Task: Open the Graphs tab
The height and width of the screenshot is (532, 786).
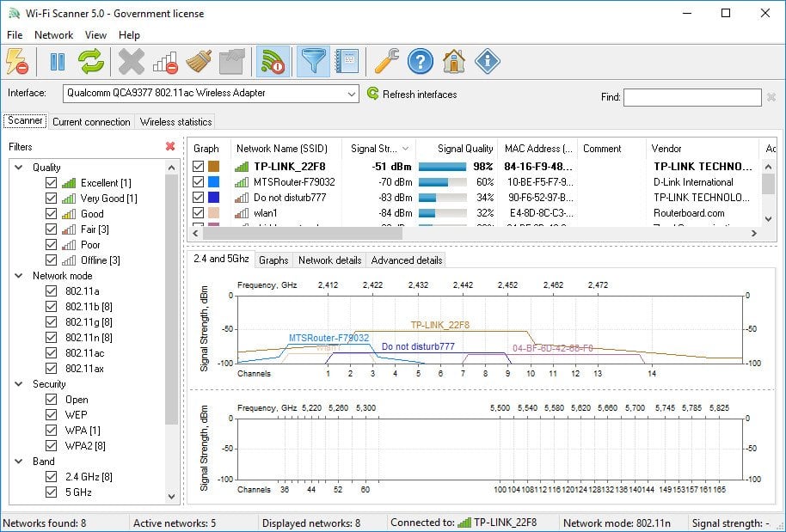Action: pos(273,260)
